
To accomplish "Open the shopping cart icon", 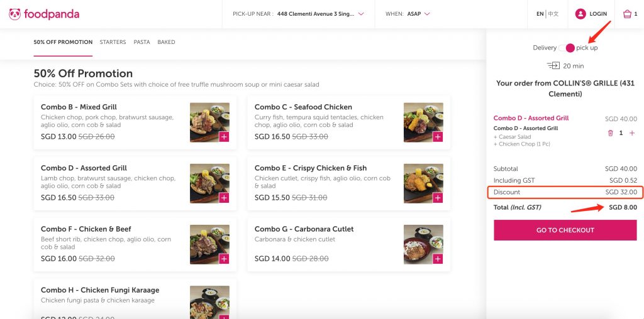I will pyautogui.click(x=627, y=14).
